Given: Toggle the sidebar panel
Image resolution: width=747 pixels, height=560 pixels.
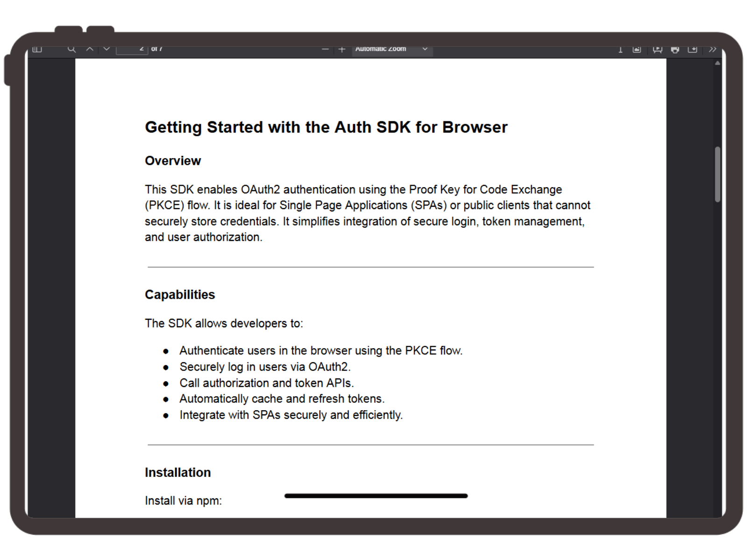Looking at the screenshot, I should pyautogui.click(x=37, y=48).
